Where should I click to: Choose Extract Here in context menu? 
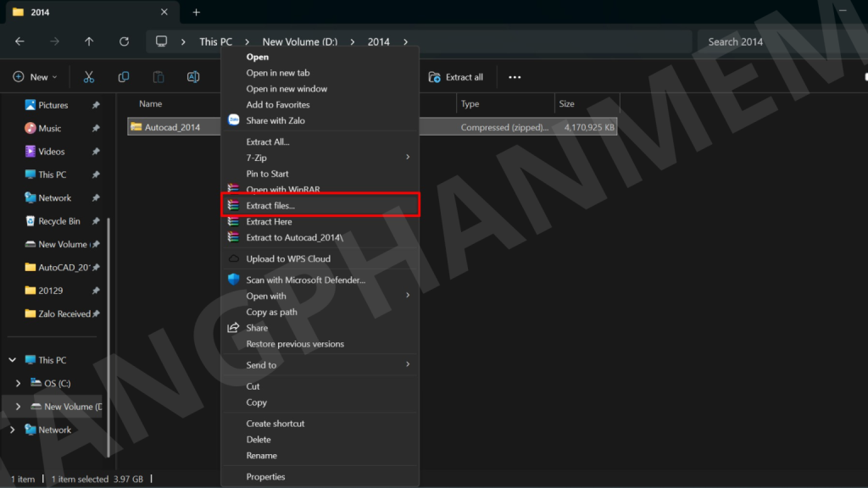click(269, 222)
